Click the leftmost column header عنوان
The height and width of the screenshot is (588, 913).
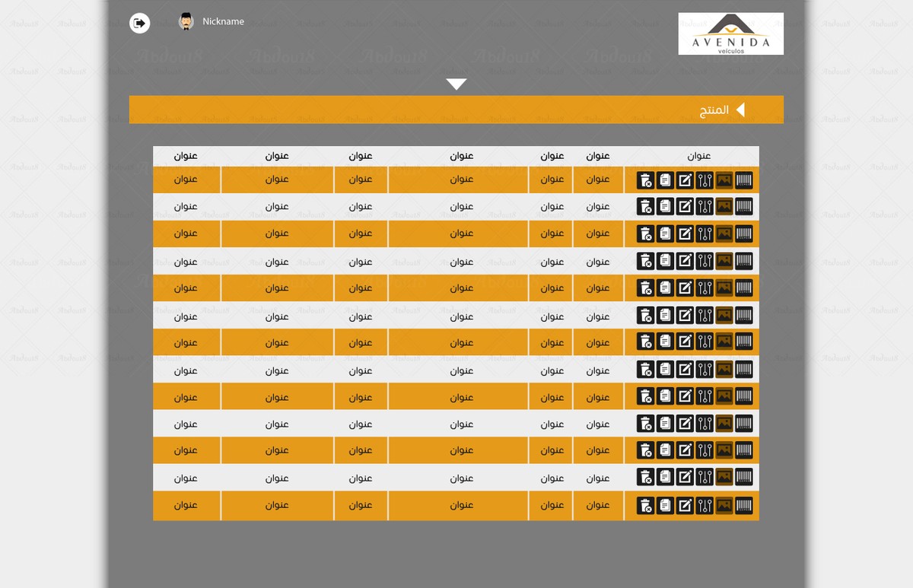(x=186, y=156)
